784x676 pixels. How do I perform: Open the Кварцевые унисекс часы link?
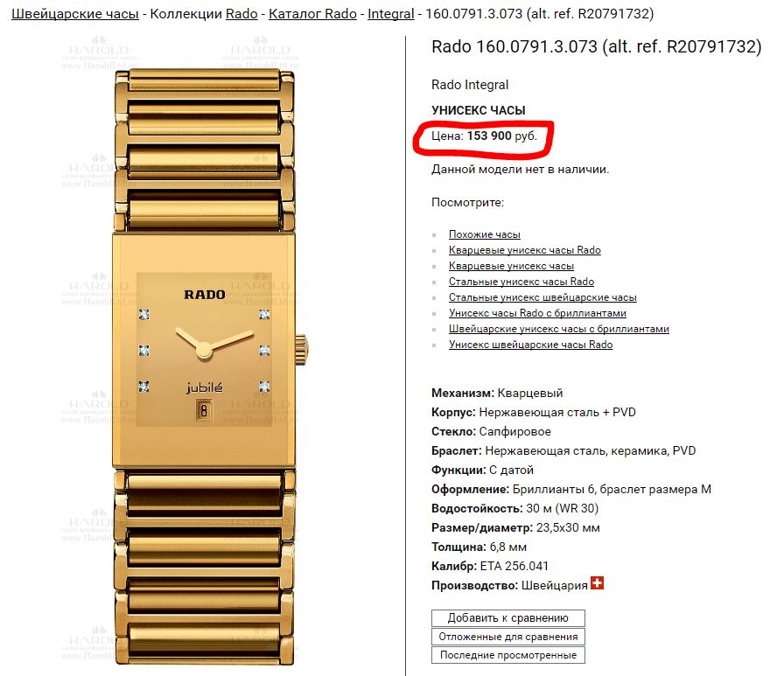point(511,266)
